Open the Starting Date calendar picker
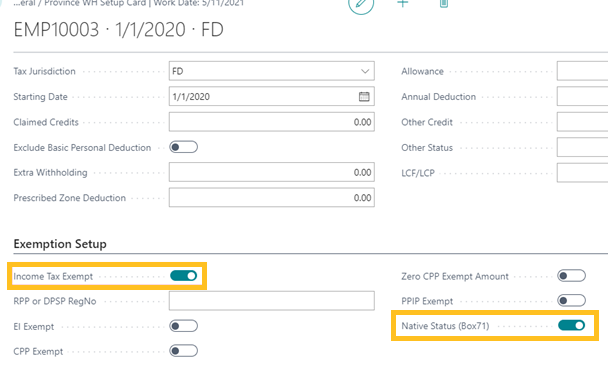 point(364,97)
